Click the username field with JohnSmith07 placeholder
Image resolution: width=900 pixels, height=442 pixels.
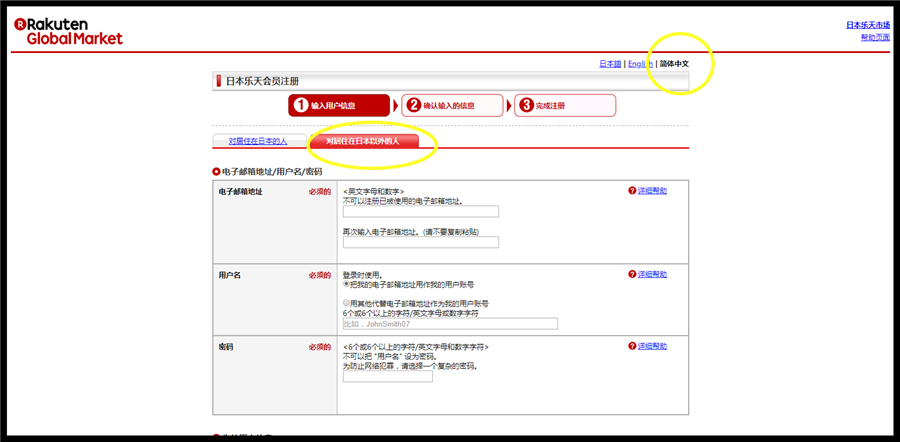[x=449, y=324]
